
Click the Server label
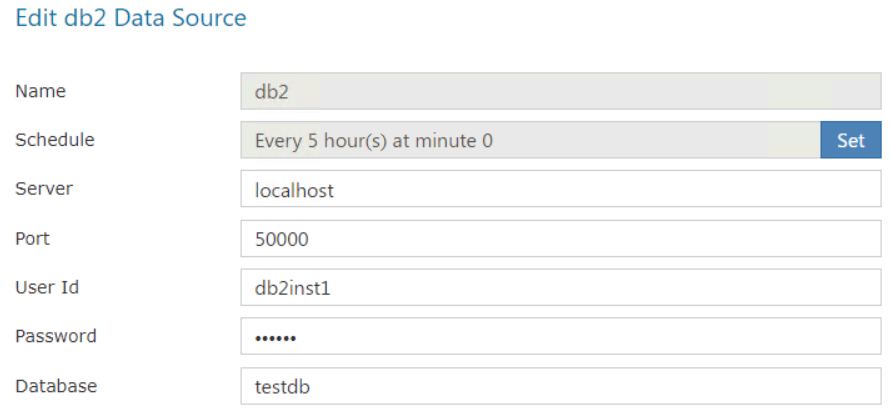pos(44,189)
